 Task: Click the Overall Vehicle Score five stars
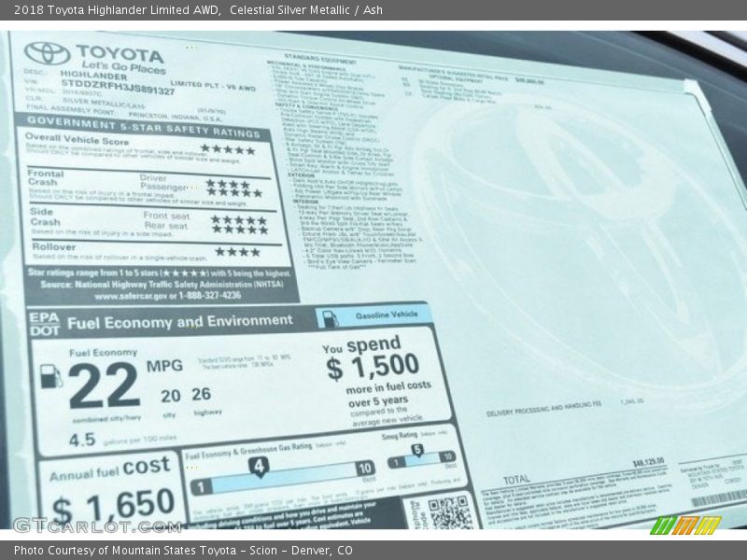pos(229,149)
